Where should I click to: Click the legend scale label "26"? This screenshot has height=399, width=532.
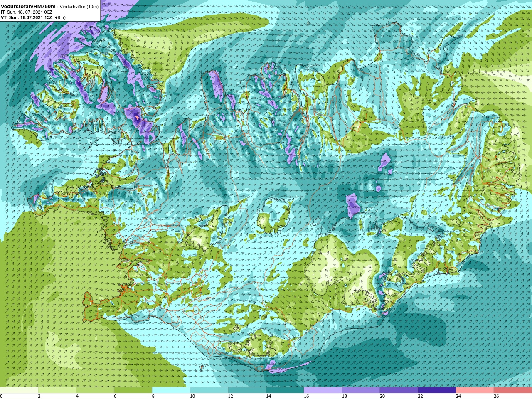[496, 396]
